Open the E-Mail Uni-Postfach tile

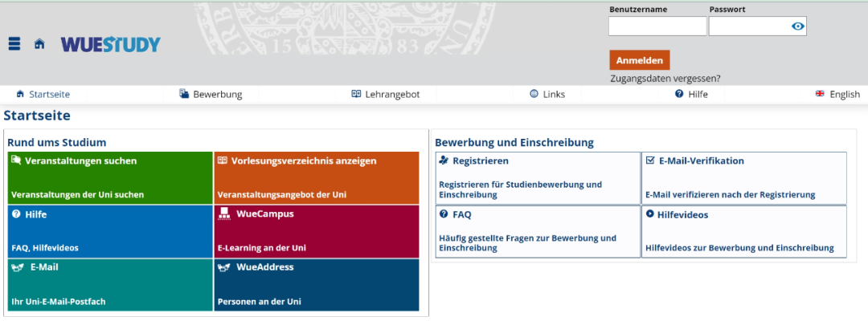tap(109, 284)
